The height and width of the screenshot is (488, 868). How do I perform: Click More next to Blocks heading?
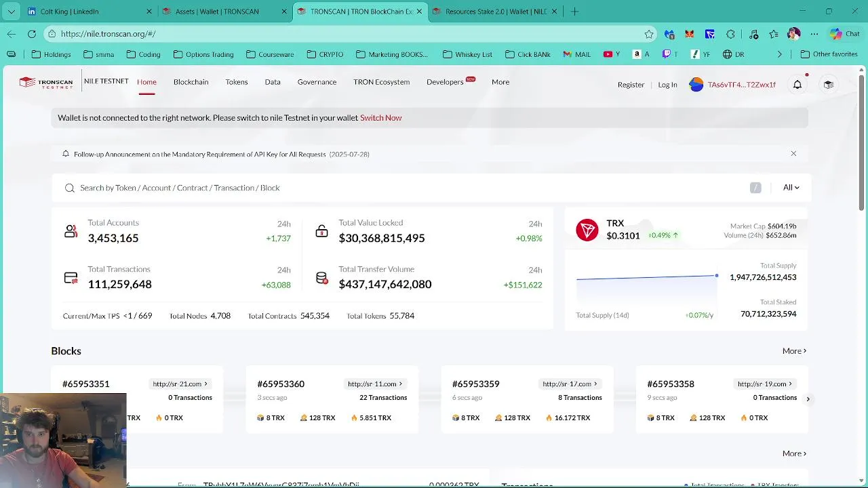click(794, 351)
